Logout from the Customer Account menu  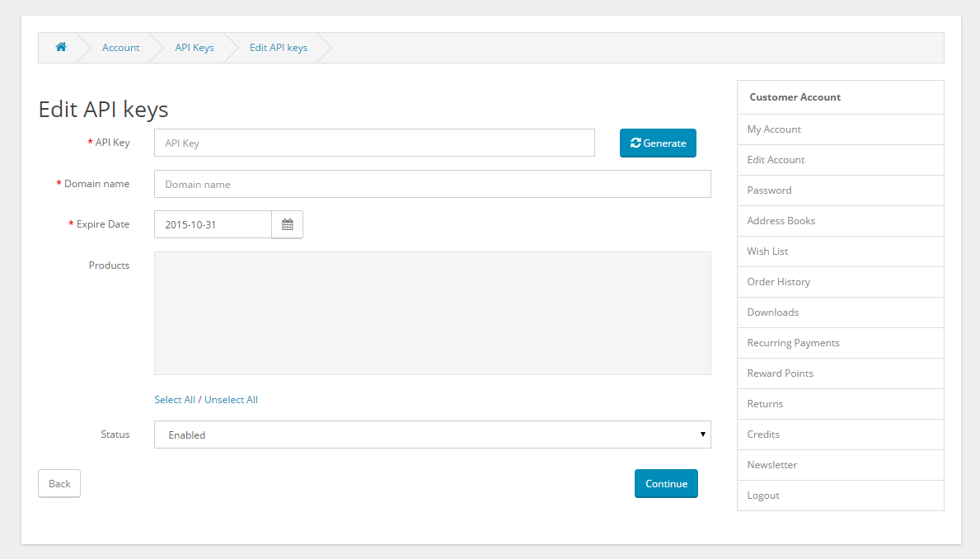point(762,495)
